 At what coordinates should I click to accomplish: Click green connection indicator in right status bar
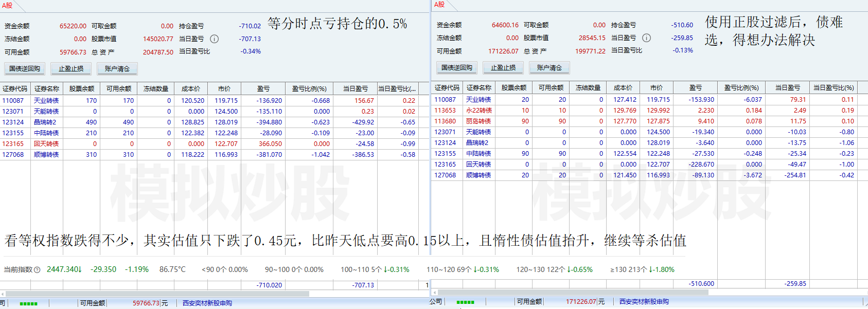(465, 302)
